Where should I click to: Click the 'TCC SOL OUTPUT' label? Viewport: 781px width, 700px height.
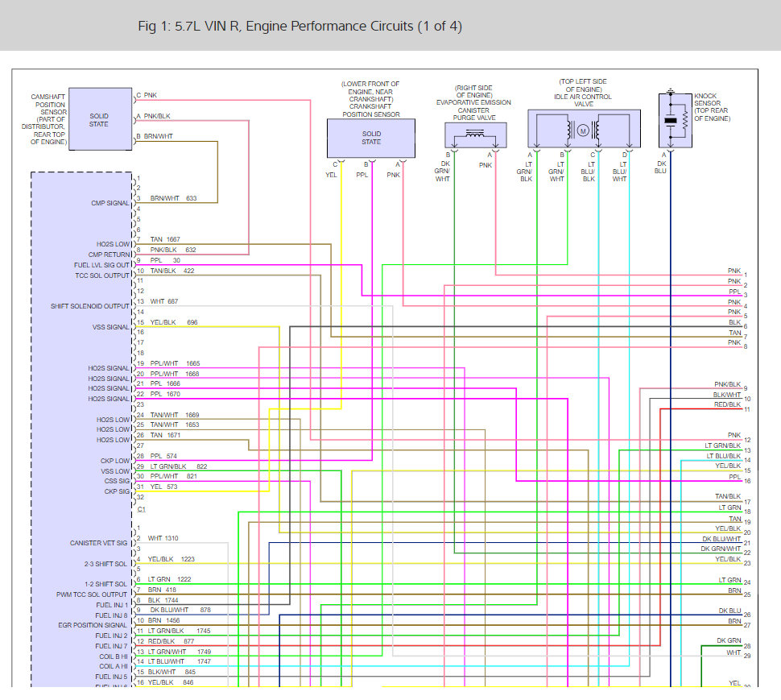tap(102, 275)
